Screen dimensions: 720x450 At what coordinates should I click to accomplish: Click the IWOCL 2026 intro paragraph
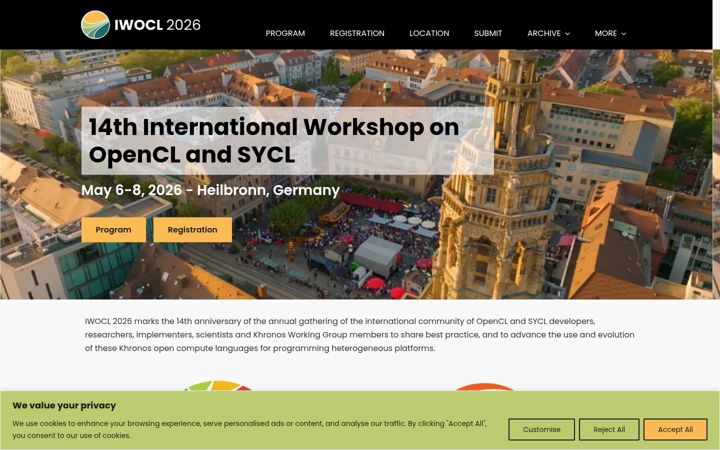[x=360, y=335]
